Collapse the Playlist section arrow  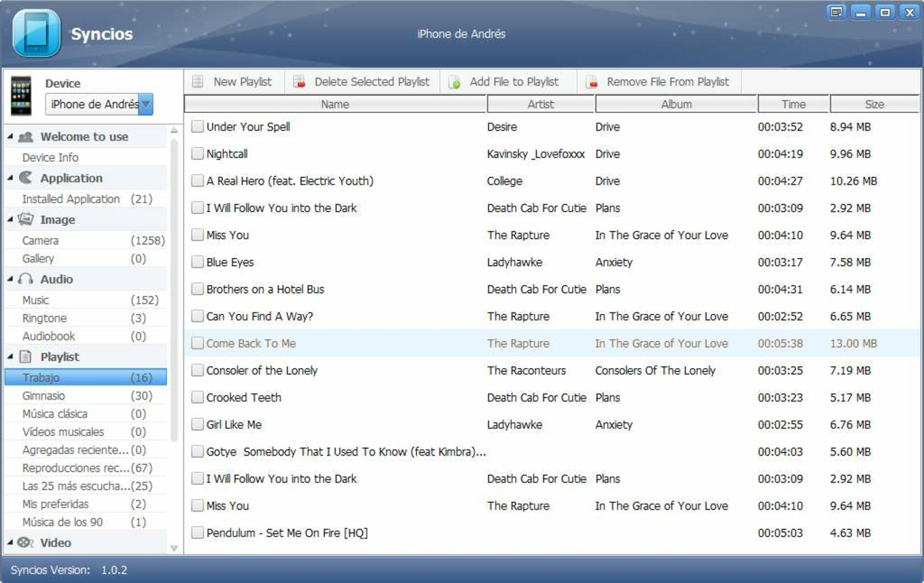[x=10, y=357]
